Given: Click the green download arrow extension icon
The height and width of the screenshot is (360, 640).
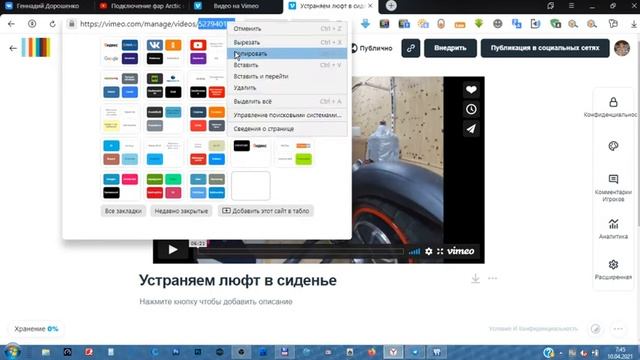Looking at the screenshot, I should click(x=479, y=24).
